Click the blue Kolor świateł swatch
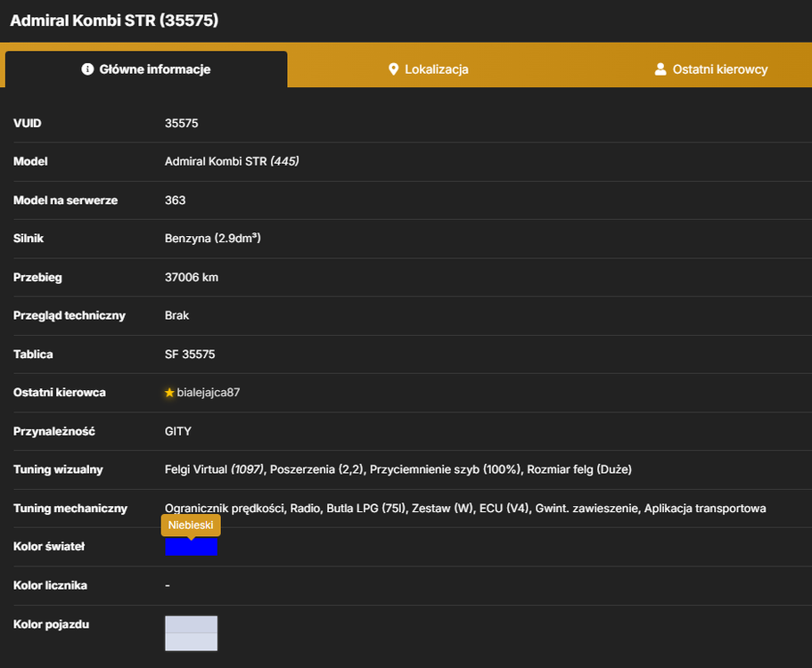The width and height of the screenshot is (812, 668). pos(191,546)
